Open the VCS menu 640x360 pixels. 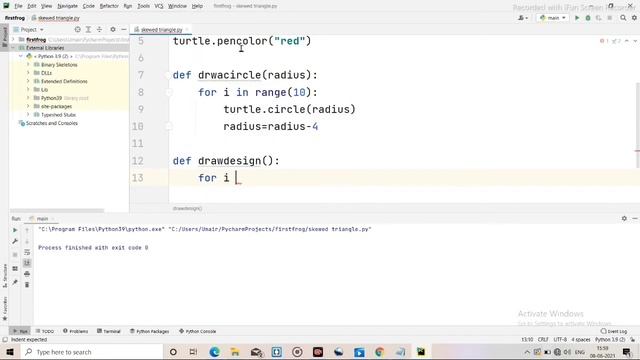159,6
